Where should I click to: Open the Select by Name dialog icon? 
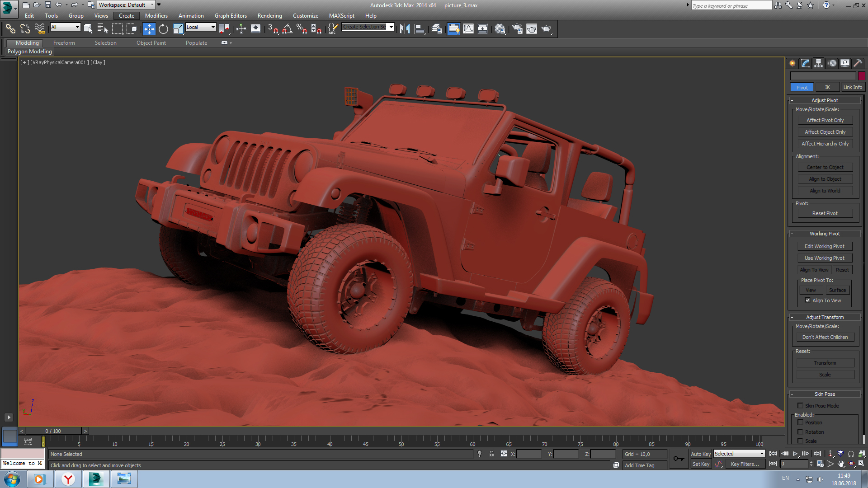pyautogui.click(x=103, y=29)
